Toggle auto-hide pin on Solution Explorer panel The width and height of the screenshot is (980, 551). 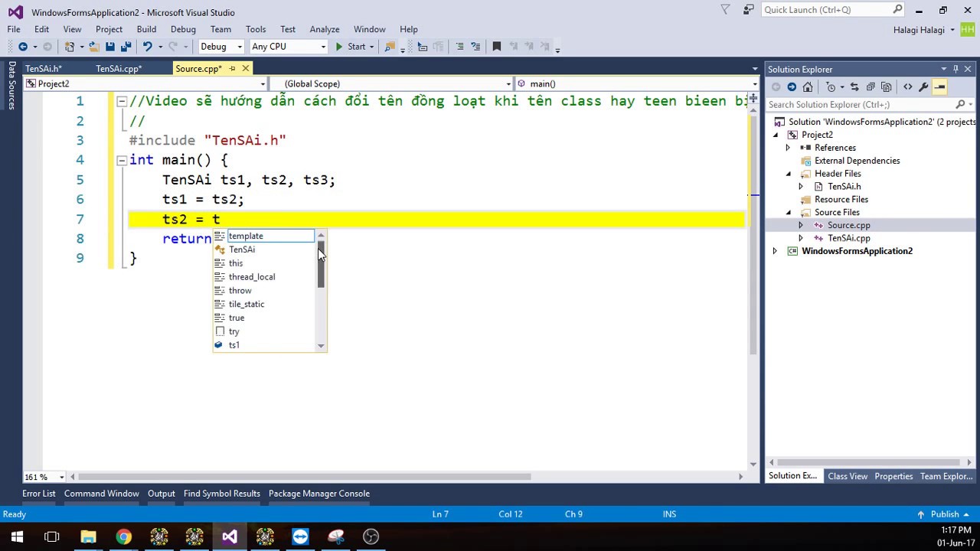pyautogui.click(x=955, y=69)
